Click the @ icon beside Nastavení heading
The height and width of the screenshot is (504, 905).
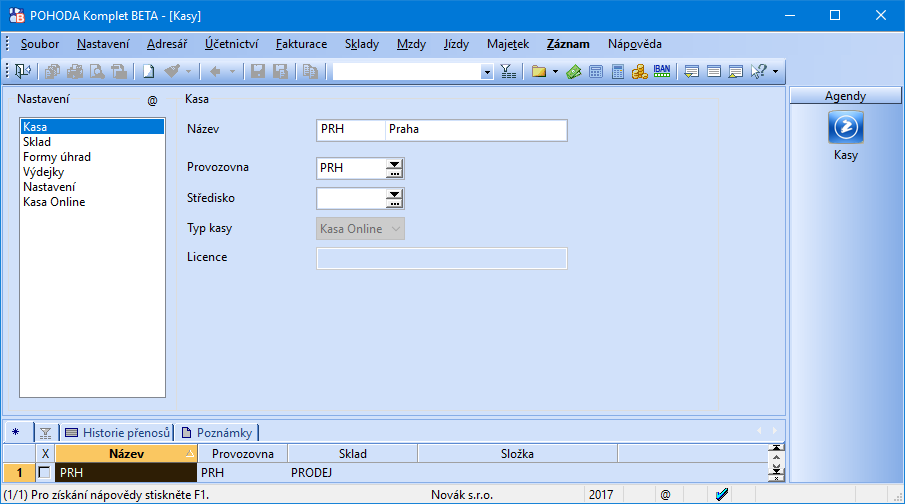(x=152, y=100)
